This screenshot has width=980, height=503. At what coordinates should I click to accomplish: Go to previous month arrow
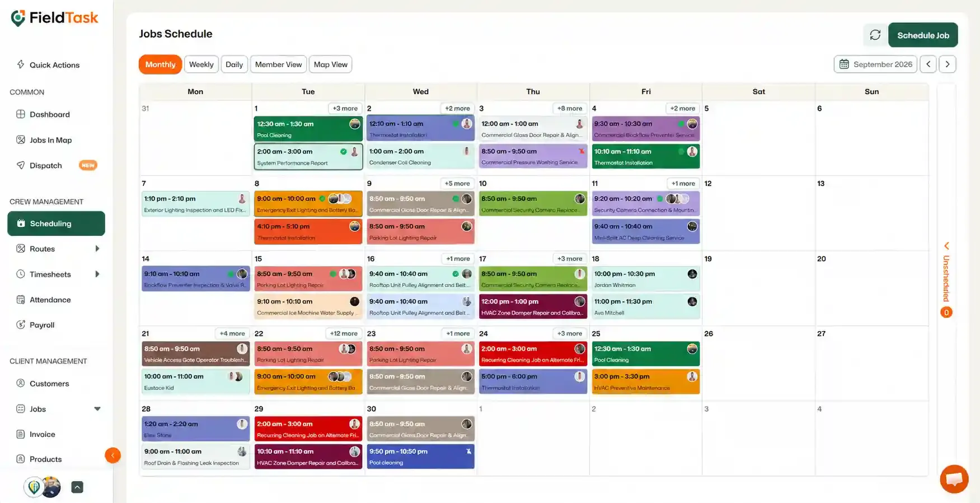[x=928, y=64]
